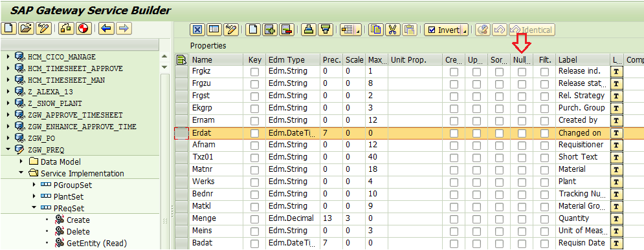This screenshot has width=644, height=250.
Task: Click the Paste clipboard icon
Action: [409, 30]
